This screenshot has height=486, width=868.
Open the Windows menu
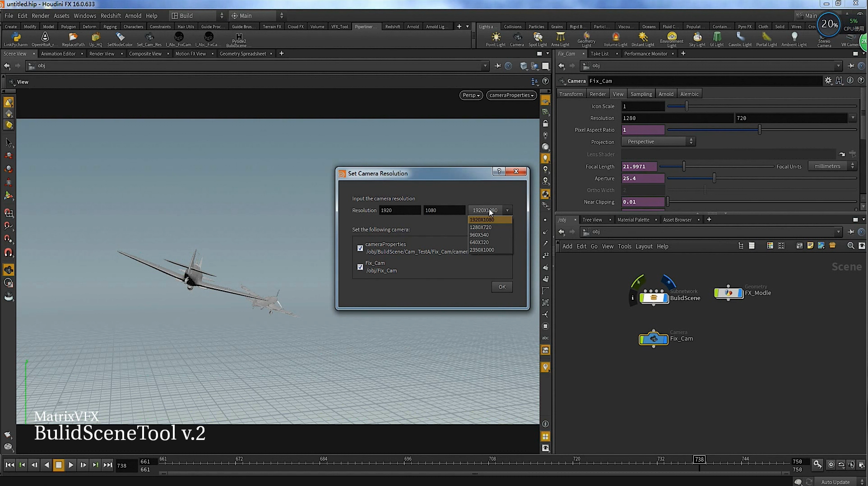pyautogui.click(x=84, y=16)
